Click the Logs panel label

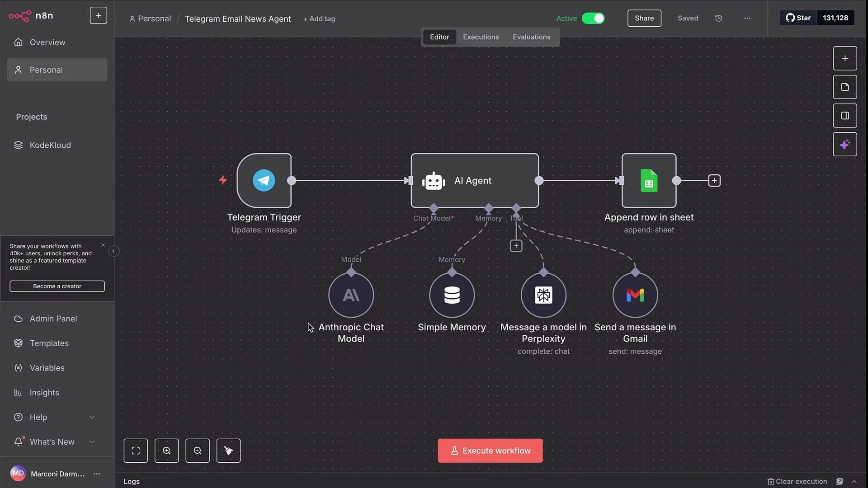pyautogui.click(x=132, y=482)
